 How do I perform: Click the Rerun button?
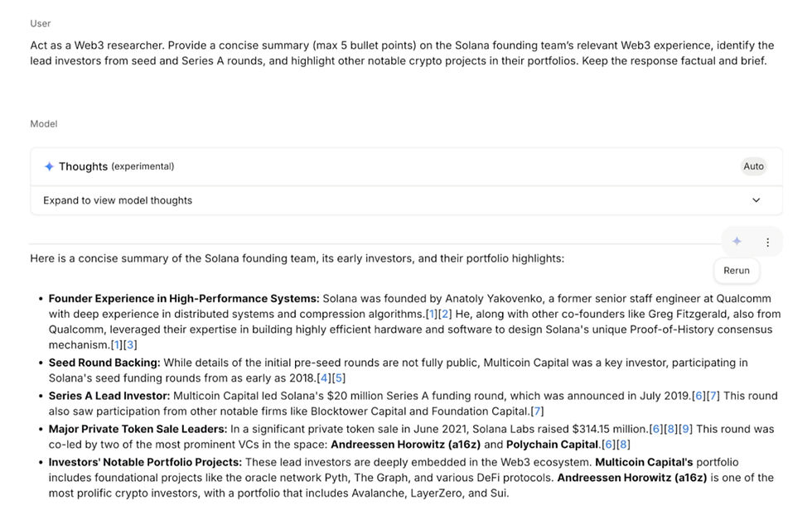pos(736,270)
